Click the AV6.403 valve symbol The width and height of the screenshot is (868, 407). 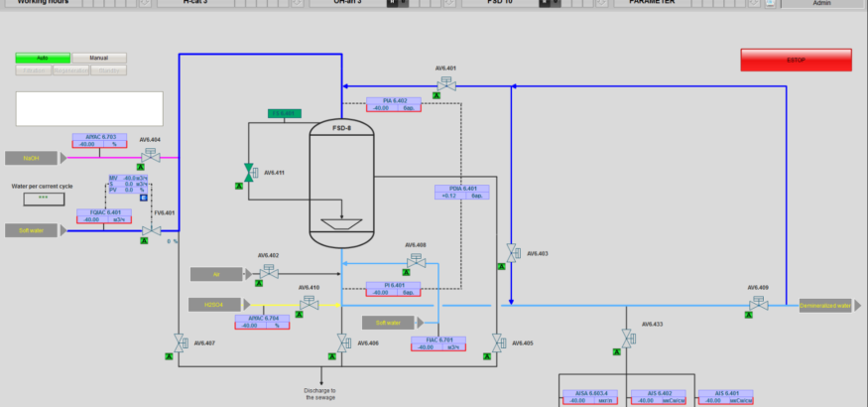tap(513, 253)
